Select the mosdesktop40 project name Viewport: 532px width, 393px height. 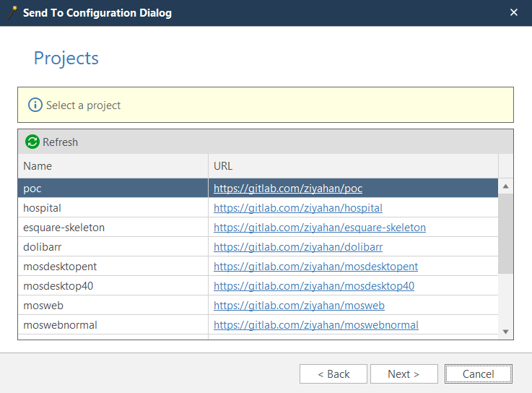pos(58,286)
